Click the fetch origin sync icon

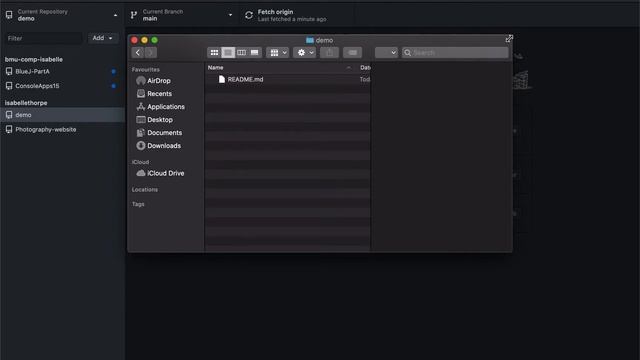click(249, 15)
